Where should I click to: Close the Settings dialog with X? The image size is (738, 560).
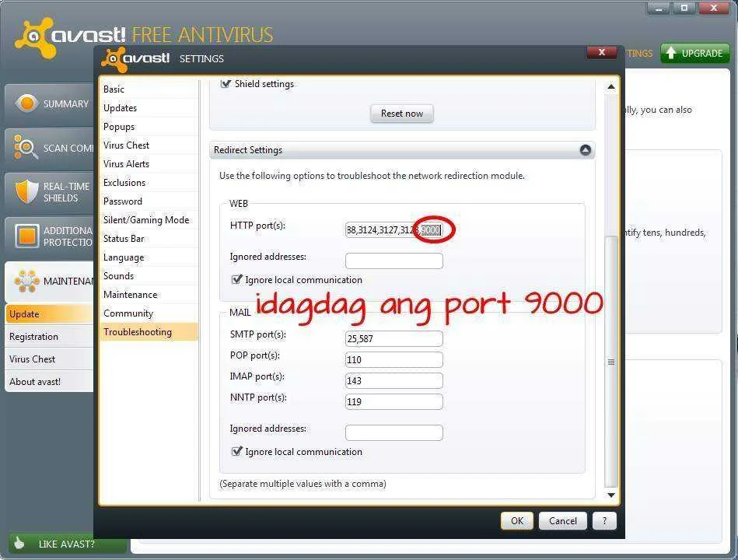tap(601, 52)
